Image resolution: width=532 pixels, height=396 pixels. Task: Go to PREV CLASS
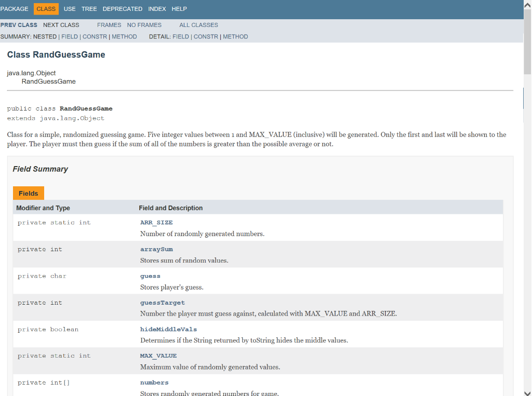tap(19, 24)
